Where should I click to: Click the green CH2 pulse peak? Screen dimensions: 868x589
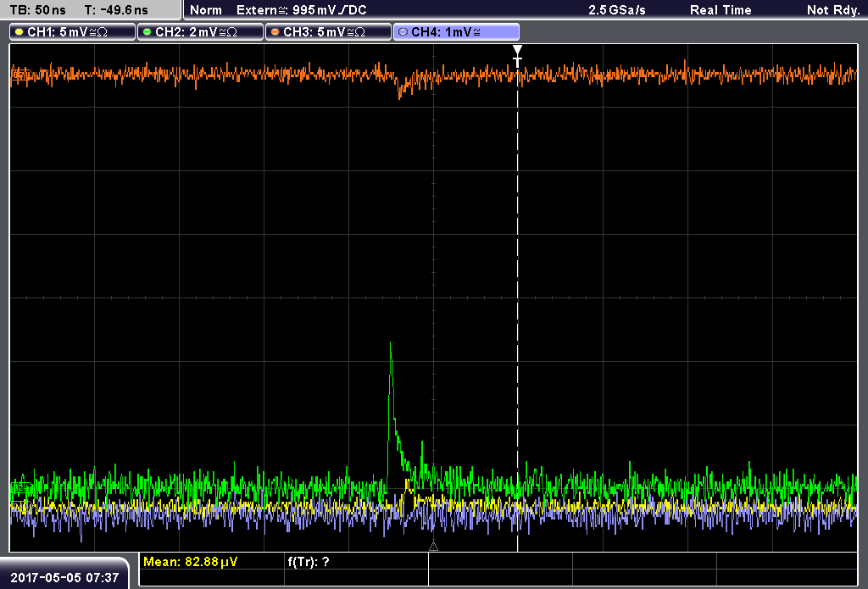pos(390,344)
